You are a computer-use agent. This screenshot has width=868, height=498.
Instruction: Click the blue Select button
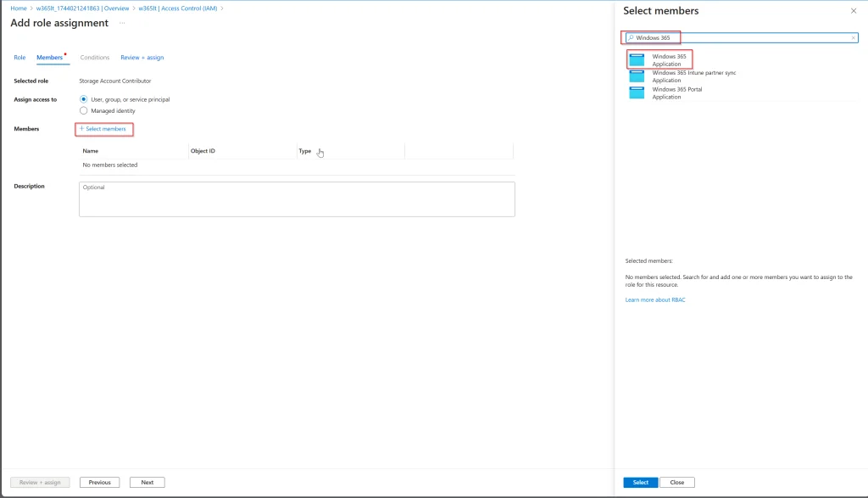click(641, 483)
